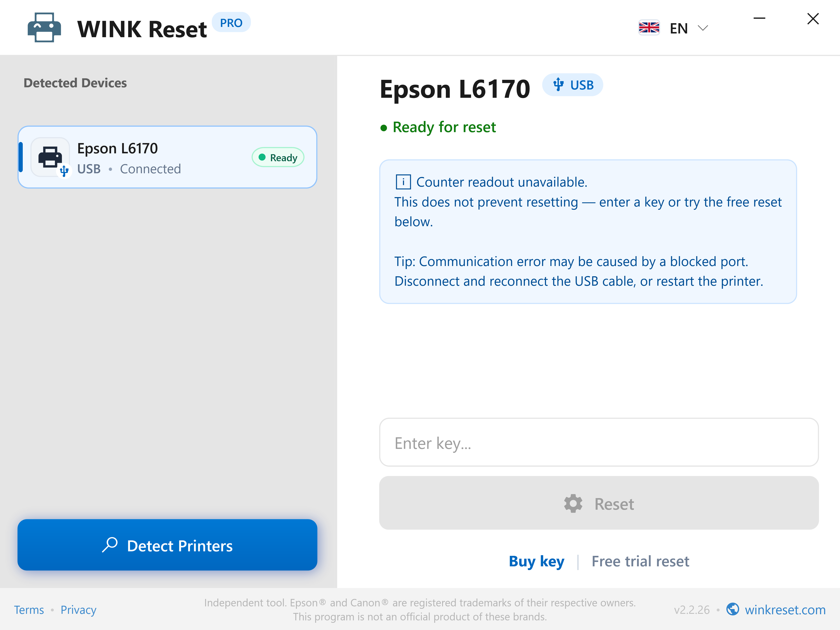Click the Reset button with gear icon
The height and width of the screenshot is (630, 840).
coord(599,503)
